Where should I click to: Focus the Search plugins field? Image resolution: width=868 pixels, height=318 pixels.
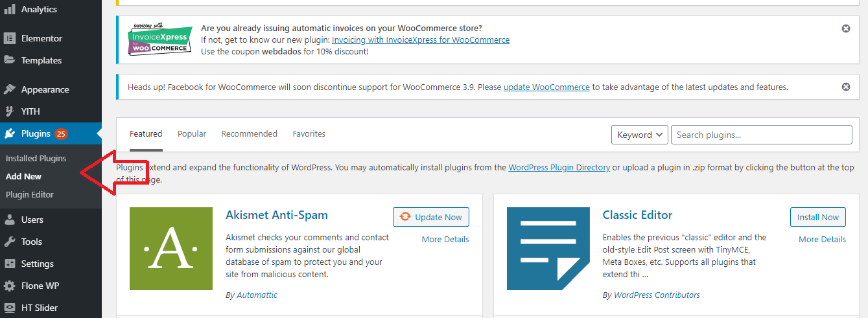point(762,135)
